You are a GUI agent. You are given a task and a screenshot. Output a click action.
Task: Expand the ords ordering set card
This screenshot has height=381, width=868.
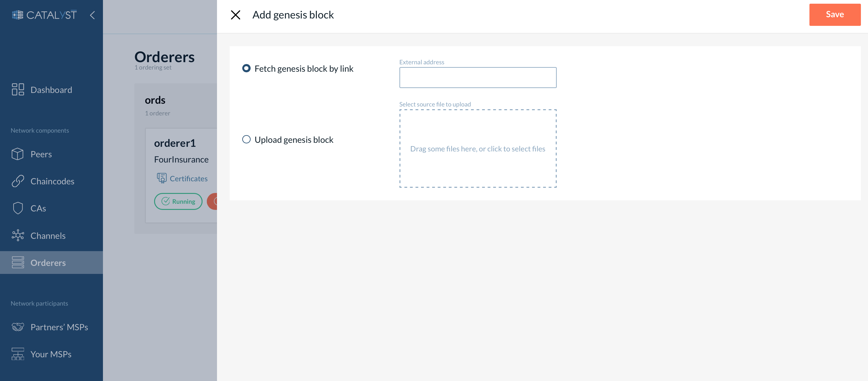coord(155,100)
